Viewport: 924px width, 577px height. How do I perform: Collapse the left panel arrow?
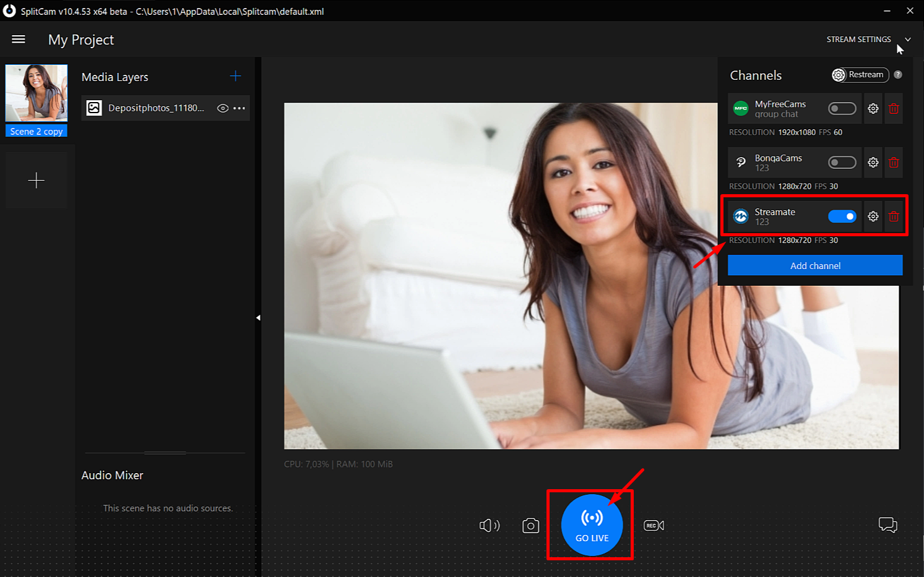(258, 318)
